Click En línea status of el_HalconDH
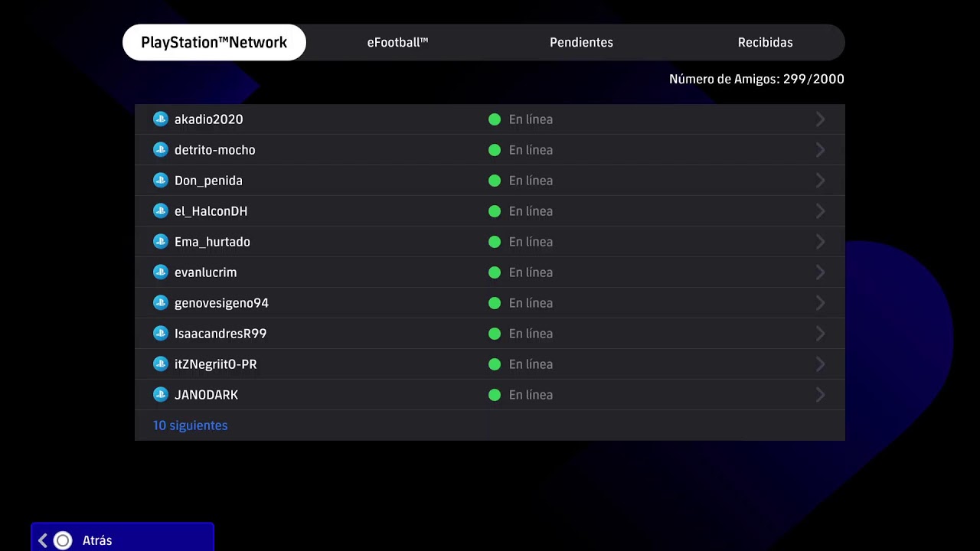This screenshot has height=551, width=980. (531, 211)
